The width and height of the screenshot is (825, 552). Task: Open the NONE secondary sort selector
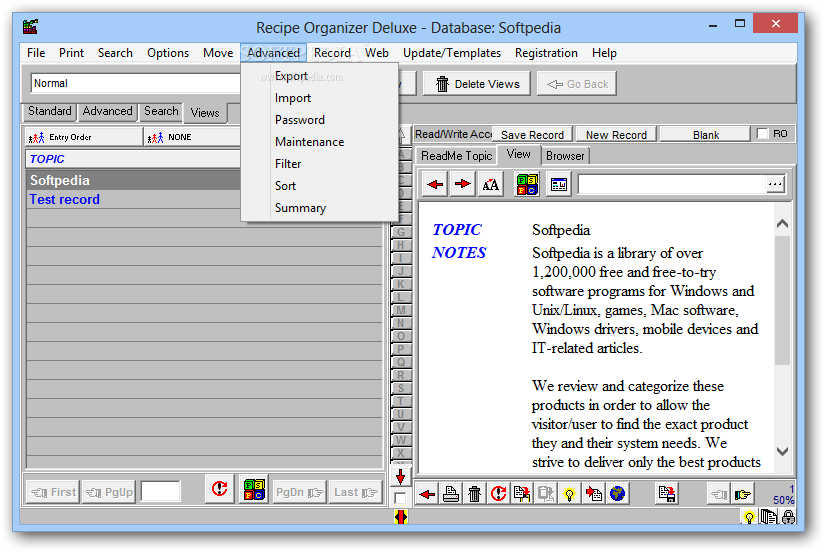click(193, 137)
